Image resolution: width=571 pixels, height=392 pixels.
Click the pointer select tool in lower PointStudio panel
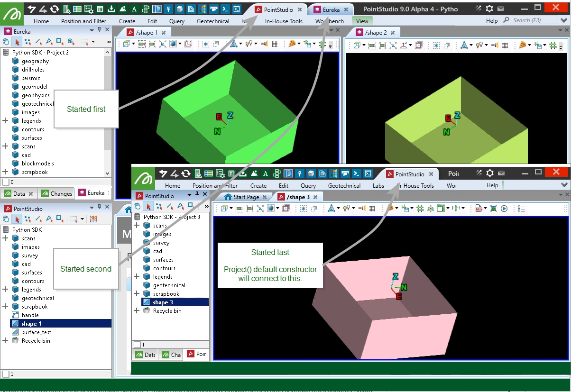tap(17, 219)
